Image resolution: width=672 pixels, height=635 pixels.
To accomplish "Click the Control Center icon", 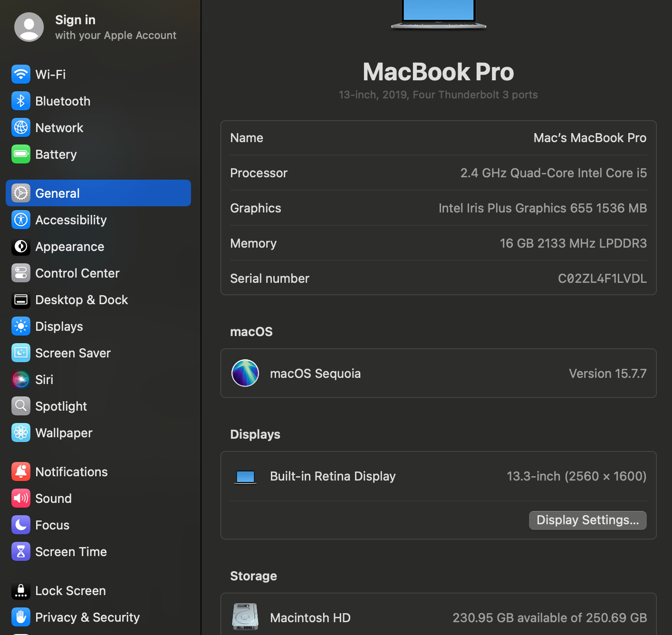I will 21,273.
